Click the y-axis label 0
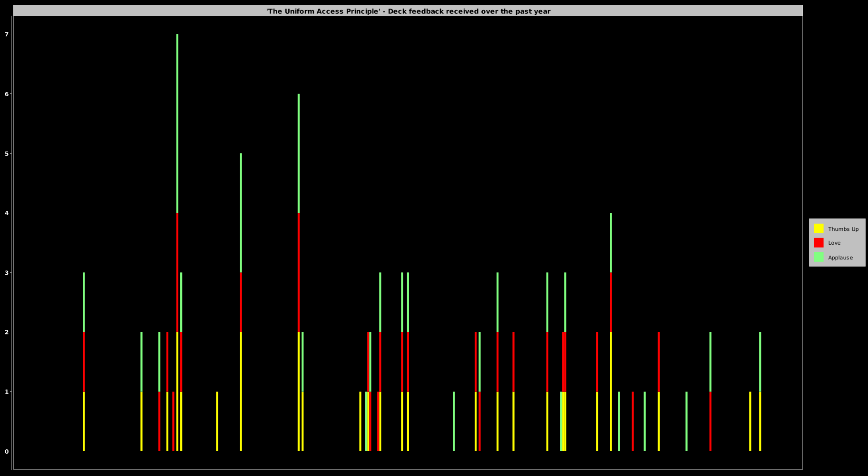The width and height of the screenshot is (868, 476). (x=7, y=451)
